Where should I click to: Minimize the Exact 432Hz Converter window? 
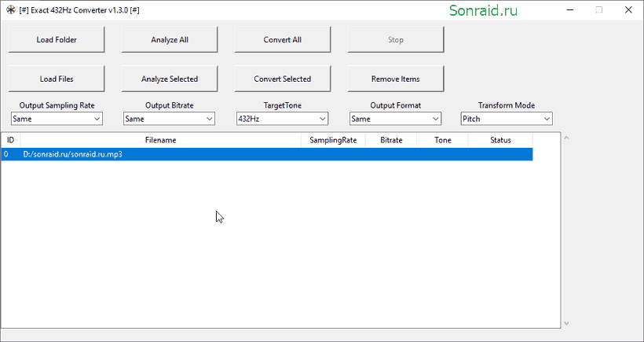point(569,10)
